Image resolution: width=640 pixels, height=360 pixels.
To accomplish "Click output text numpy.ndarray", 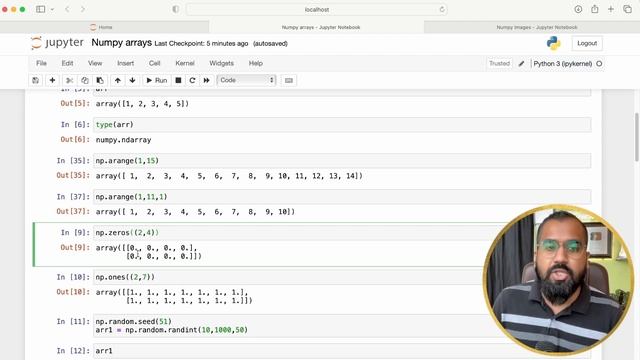I will click(123, 140).
